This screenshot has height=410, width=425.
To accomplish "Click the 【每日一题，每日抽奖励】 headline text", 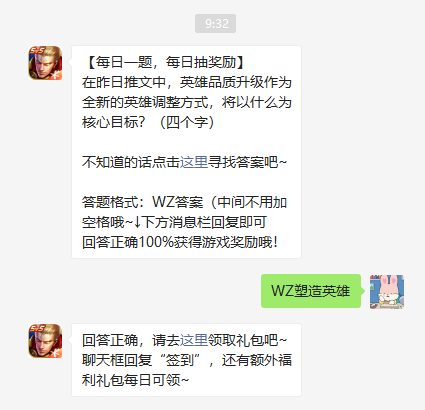I will pos(165,62).
